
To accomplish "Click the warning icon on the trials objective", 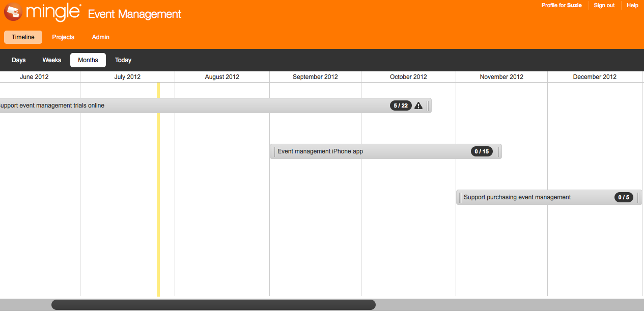I will (x=418, y=105).
